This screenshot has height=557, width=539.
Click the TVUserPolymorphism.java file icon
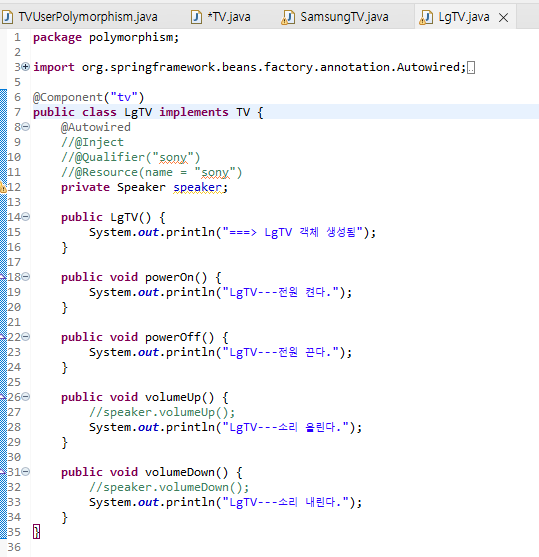pos(7,17)
